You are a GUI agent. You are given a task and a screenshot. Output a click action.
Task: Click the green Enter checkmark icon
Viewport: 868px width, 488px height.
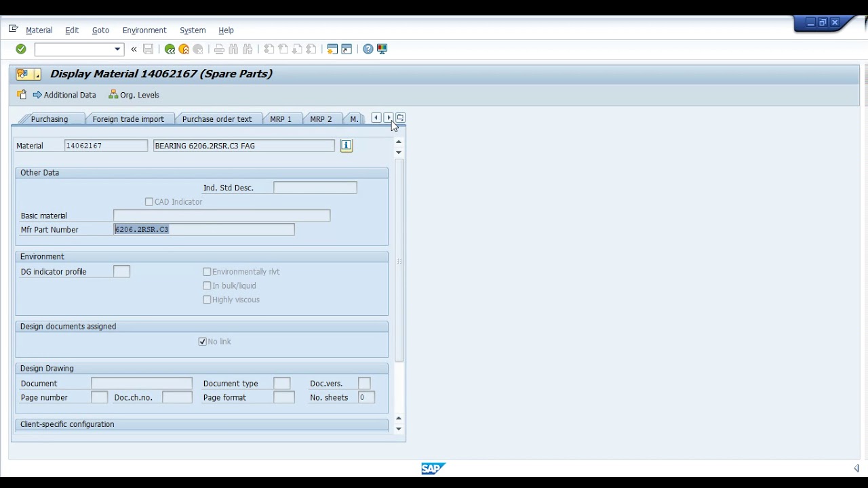coord(21,49)
